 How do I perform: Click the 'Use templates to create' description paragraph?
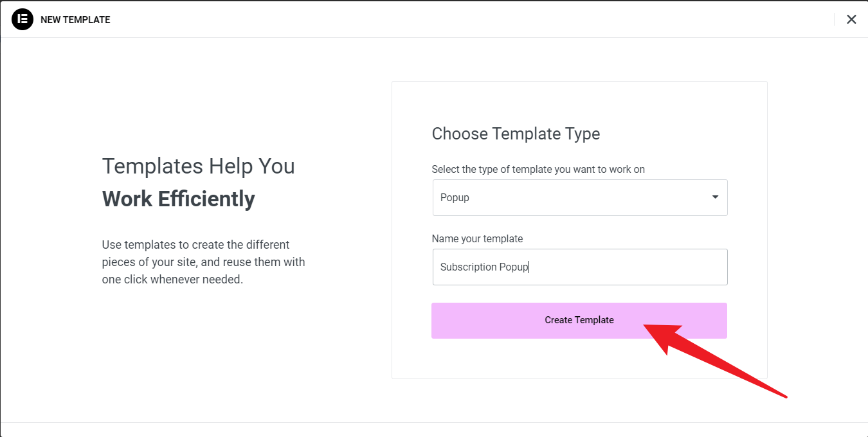click(x=203, y=262)
